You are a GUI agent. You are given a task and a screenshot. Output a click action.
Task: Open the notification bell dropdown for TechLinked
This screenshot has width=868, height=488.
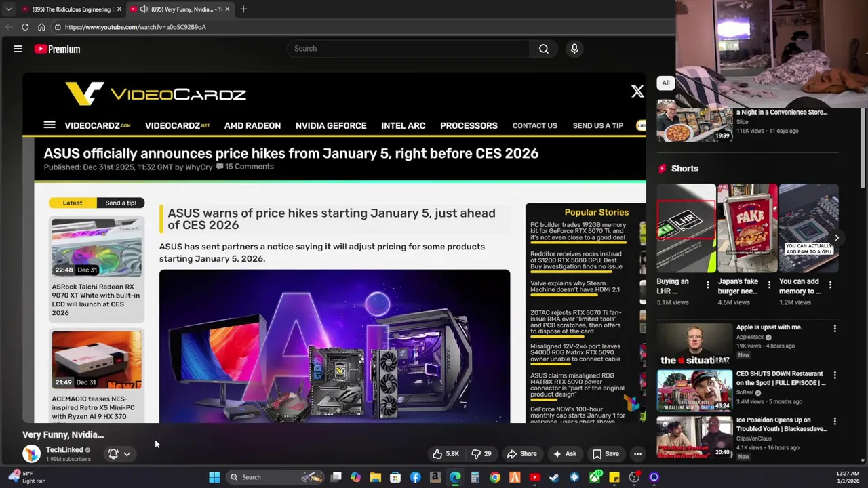[119, 454]
